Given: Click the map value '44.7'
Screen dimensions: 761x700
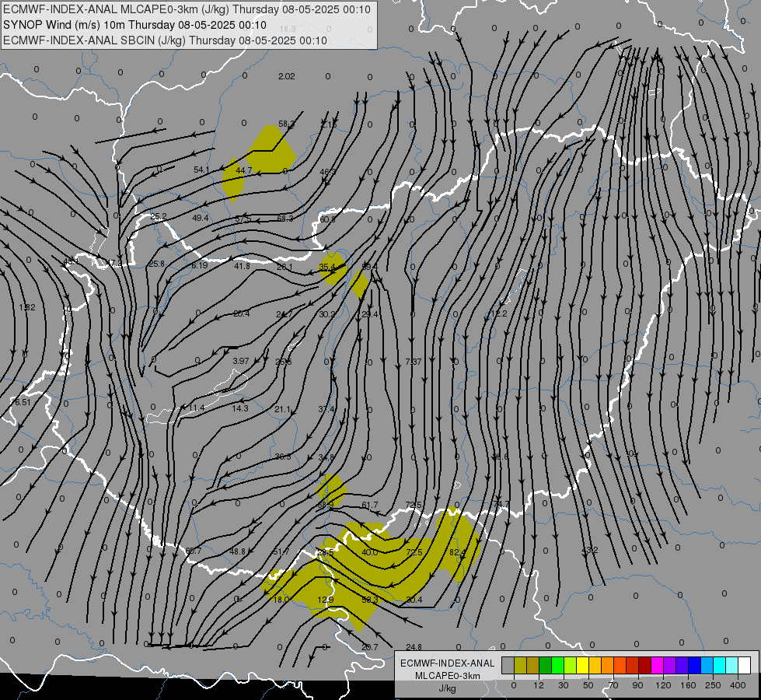Looking at the screenshot, I should (x=243, y=170).
